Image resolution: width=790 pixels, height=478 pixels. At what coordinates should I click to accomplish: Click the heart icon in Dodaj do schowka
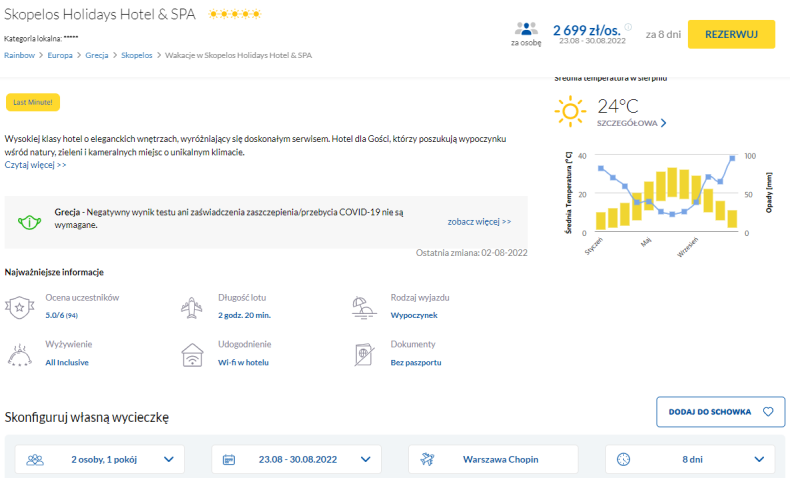pyautogui.click(x=768, y=411)
